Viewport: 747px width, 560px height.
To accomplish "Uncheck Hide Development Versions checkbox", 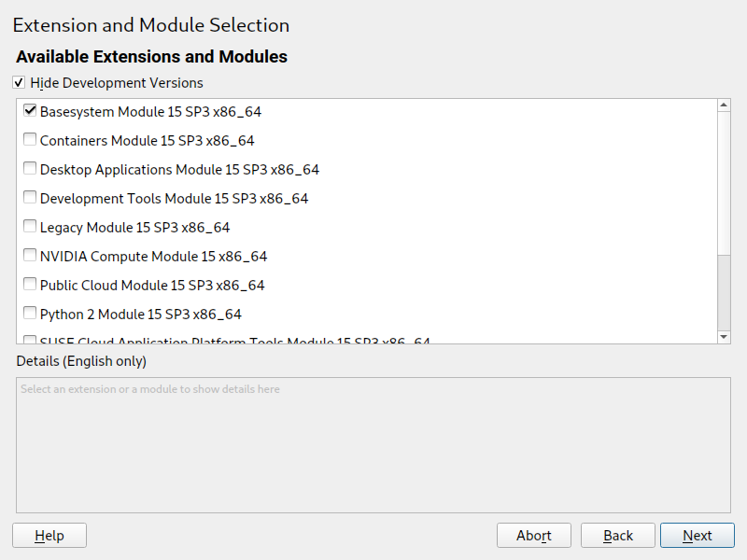I will [19, 83].
